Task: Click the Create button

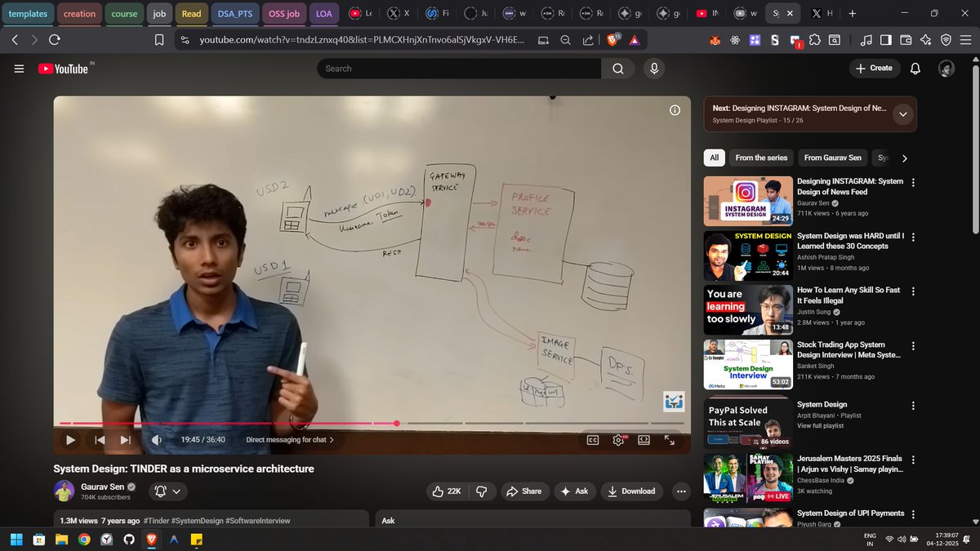Action: tap(875, 69)
